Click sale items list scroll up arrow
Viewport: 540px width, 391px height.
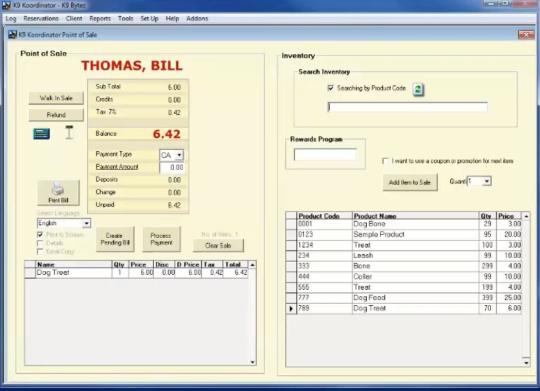coord(252,265)
